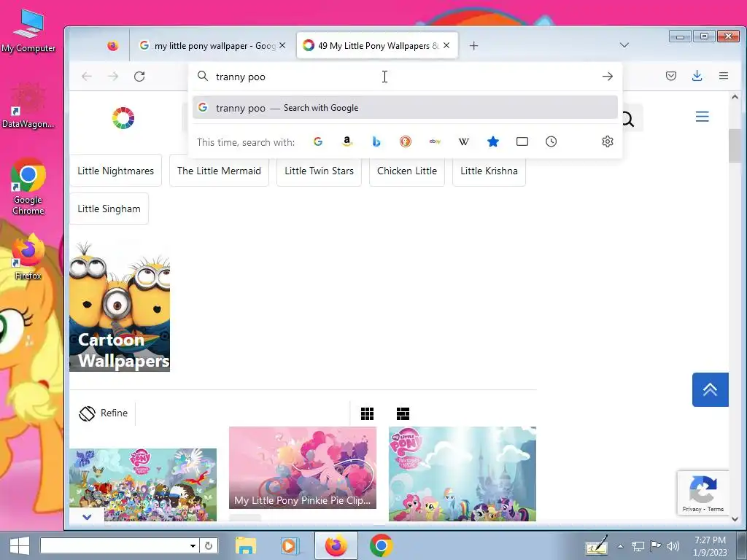Click the Little Nightmares tag
Viewport: 747px width, 560px height.
point(116,171)
